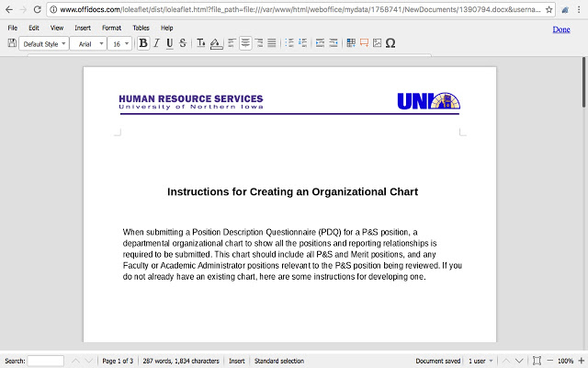Apply strikethrough formatting
This screenshot has height=368, width=588.
[x=183, y=43]
